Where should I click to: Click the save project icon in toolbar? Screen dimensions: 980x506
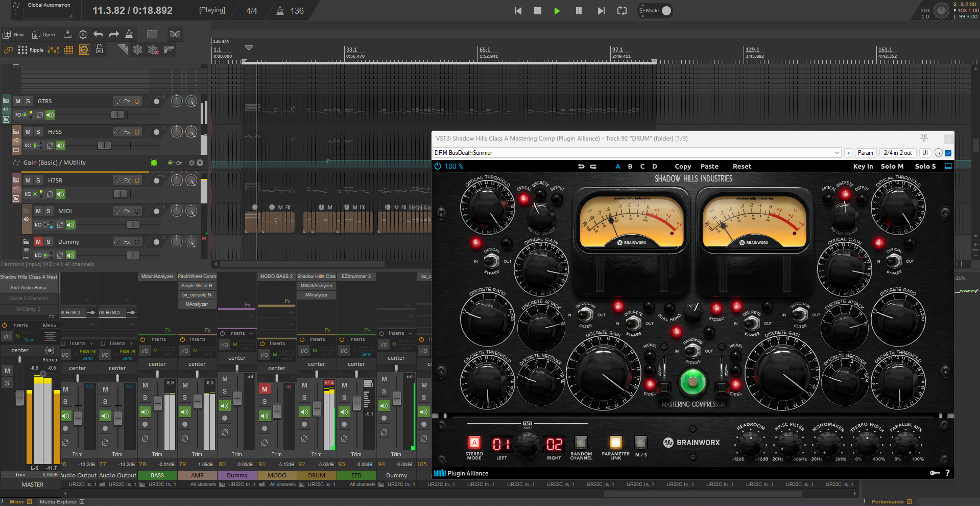[x=67, y=34]
